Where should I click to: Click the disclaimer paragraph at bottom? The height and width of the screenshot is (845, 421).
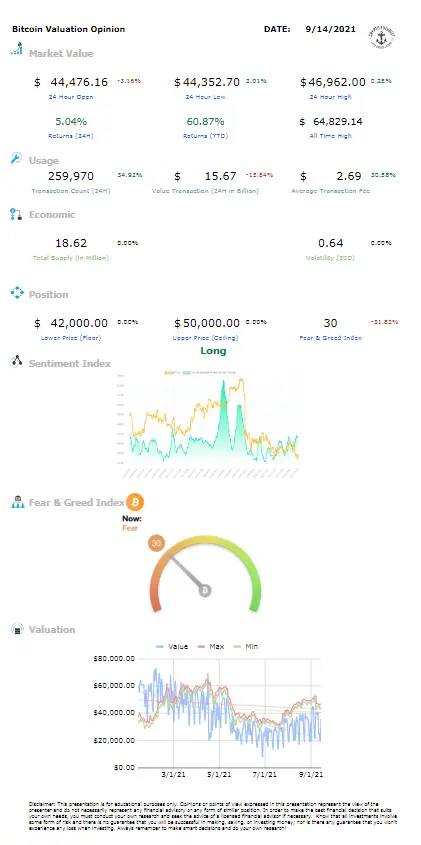212,818
